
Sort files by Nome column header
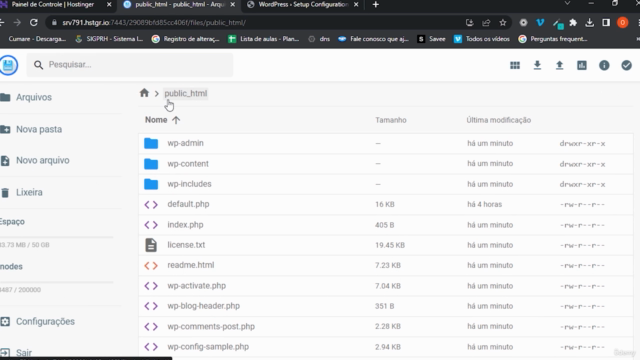coord(156,120)
